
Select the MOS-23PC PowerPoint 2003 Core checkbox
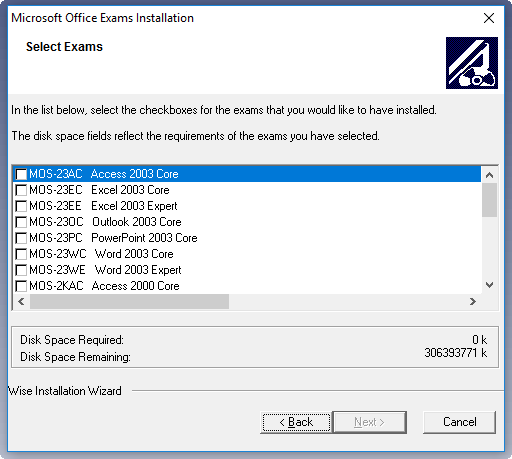pyautogui.click(x=21, y=238)
